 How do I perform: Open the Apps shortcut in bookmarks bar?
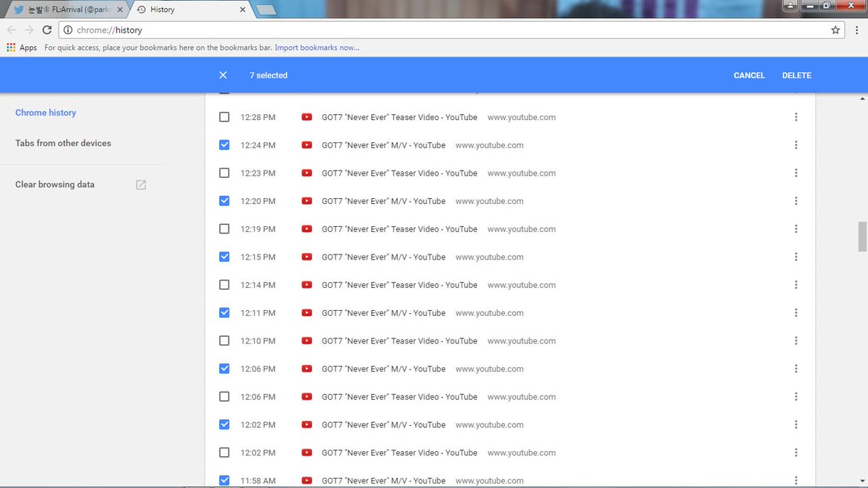[x=22, y=48]
